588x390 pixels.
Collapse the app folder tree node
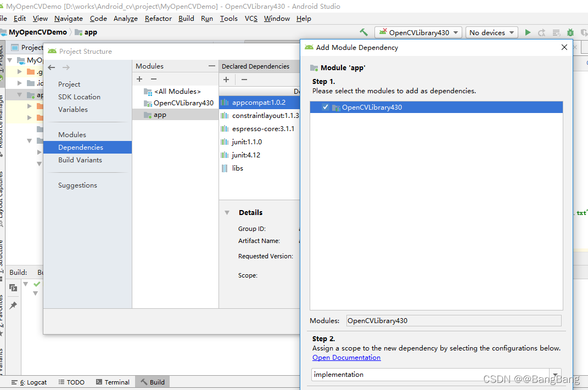coord(20,95)
